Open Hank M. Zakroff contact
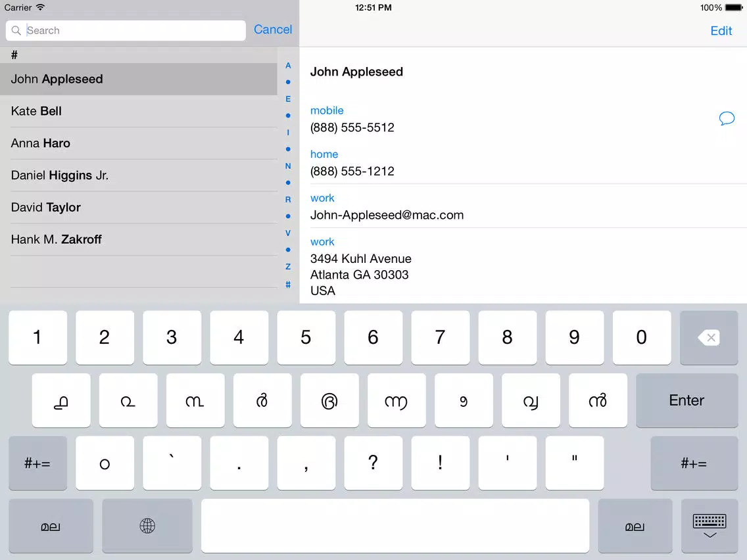 coord(139,239)
